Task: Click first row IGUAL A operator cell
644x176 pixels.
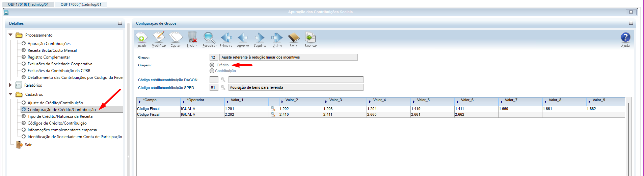Action: 203,109
